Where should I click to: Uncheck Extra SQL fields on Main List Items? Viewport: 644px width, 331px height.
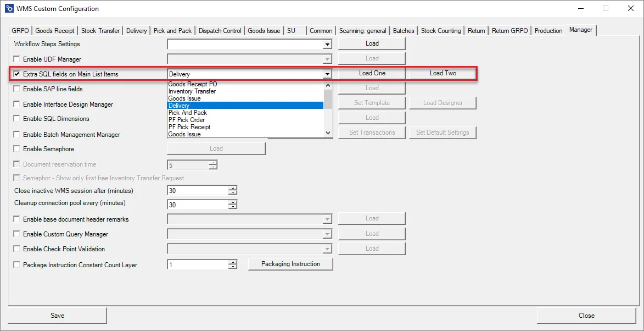click(x=16, y=74)
